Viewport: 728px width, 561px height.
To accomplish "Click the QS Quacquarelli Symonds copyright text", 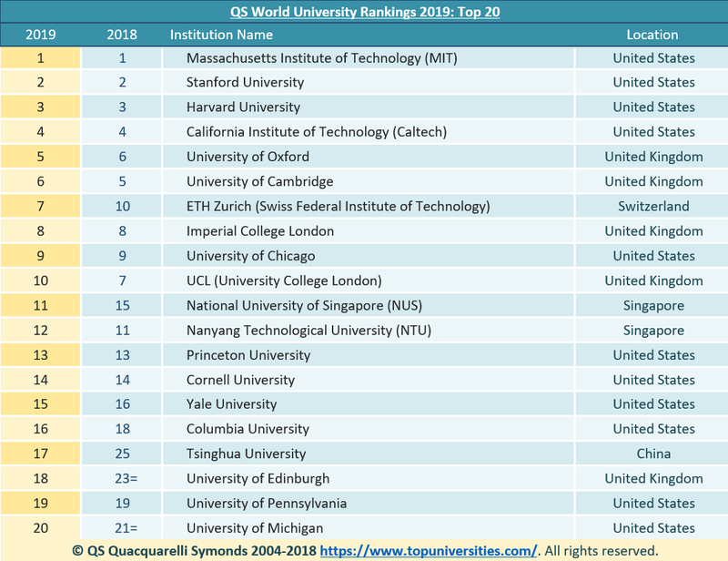I will tap(194, 551).
